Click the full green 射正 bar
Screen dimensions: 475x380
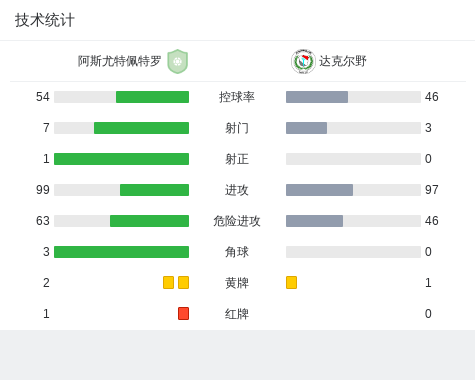pos(121,159)
